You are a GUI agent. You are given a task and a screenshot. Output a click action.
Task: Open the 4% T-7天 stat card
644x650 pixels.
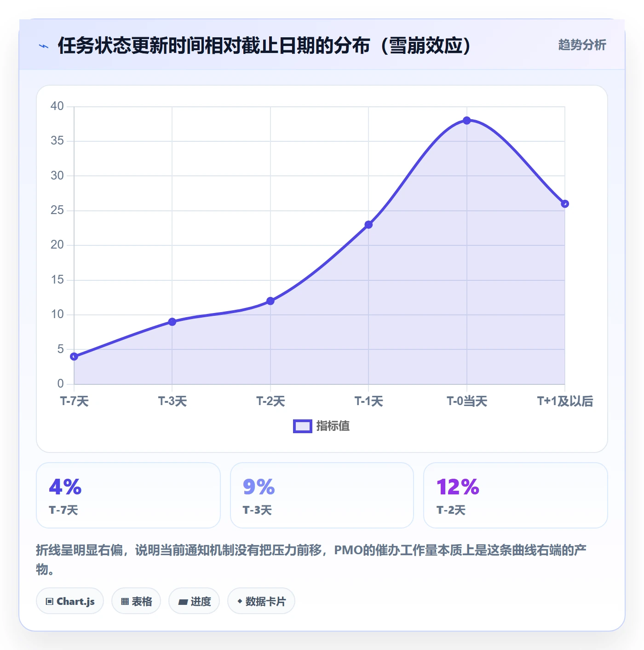point(128,495)
